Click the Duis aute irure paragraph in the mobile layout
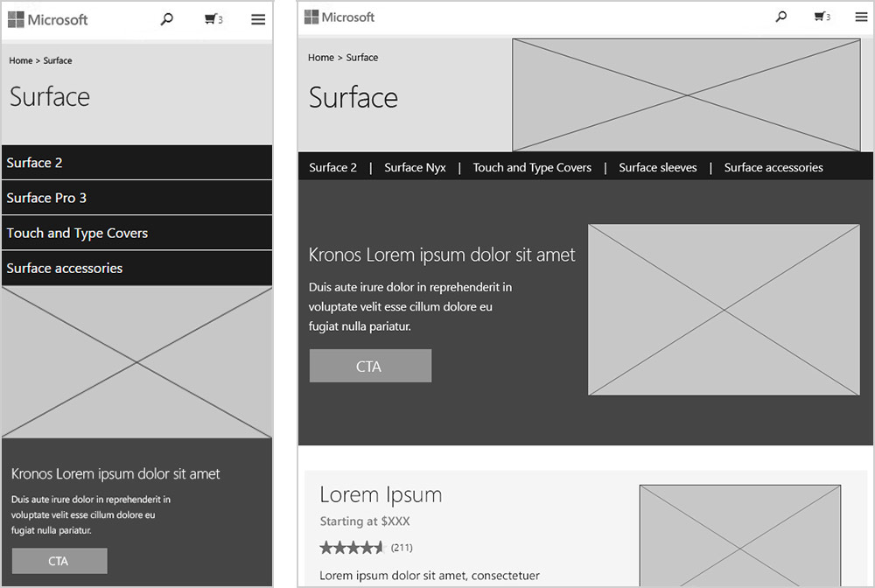The height and width of the screenshot is (588, 875). (91, 514)
